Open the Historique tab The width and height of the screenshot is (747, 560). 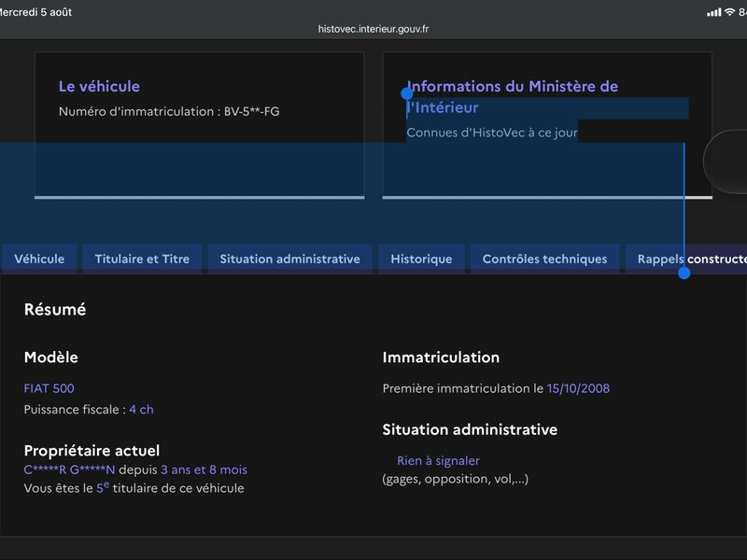click(x=421, y=259)
